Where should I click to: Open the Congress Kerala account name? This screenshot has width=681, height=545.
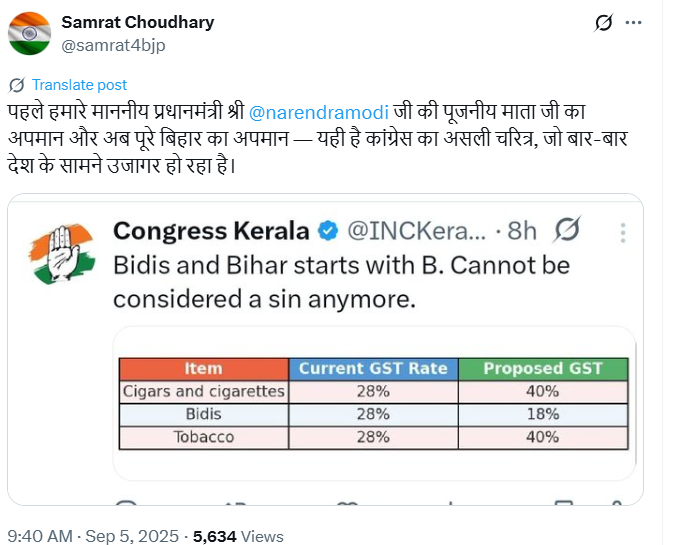pyautogui.click(x=210, y=231)
